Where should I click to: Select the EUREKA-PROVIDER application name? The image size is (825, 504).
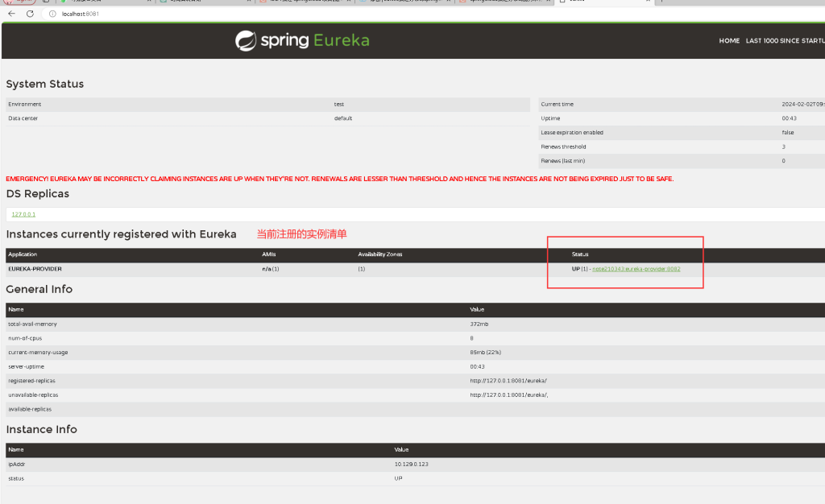coord(35,269)
